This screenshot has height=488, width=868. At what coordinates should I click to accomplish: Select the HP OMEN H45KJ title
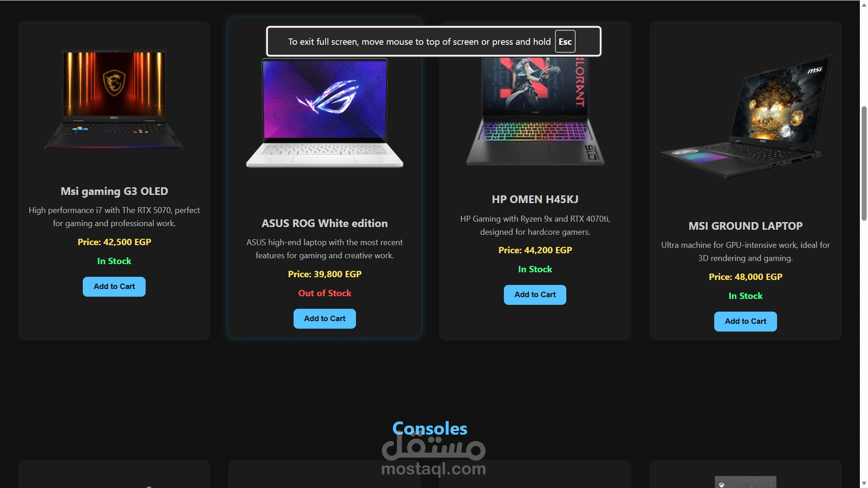(535, 199)
